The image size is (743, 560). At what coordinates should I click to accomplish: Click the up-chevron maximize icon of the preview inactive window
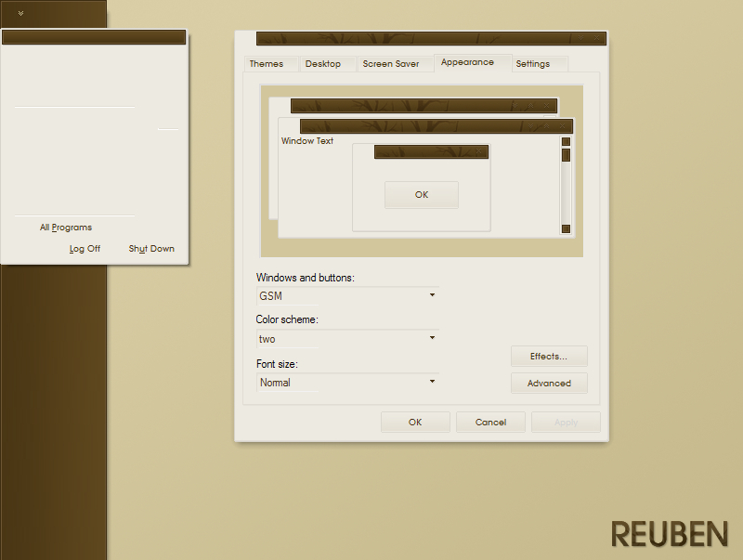[530, 106]
